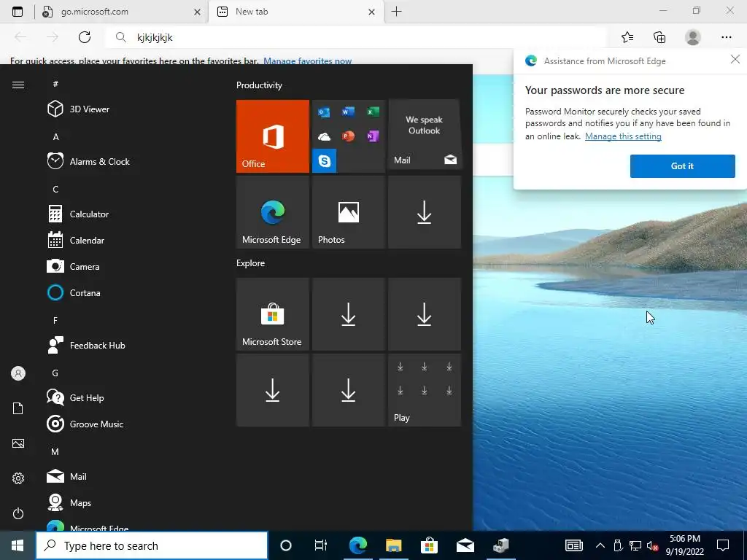Click the M section header in app list
This screenshot has width=747, height=560.
[55, 451]
